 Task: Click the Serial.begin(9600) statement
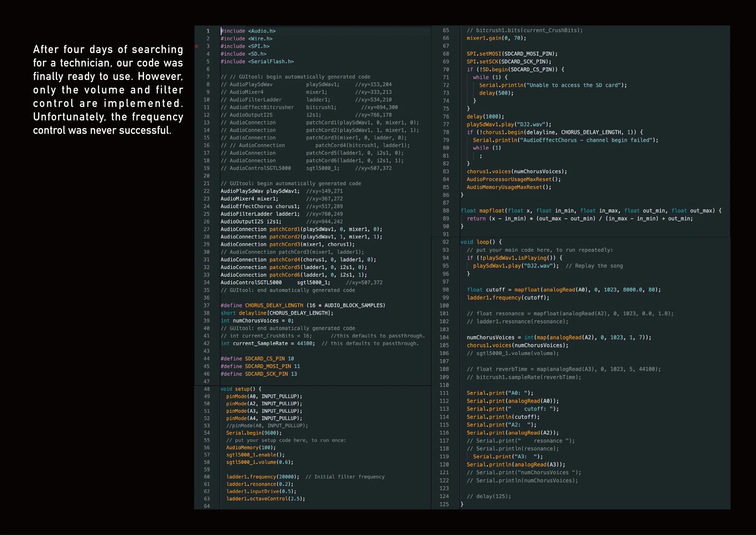(253, 433)
